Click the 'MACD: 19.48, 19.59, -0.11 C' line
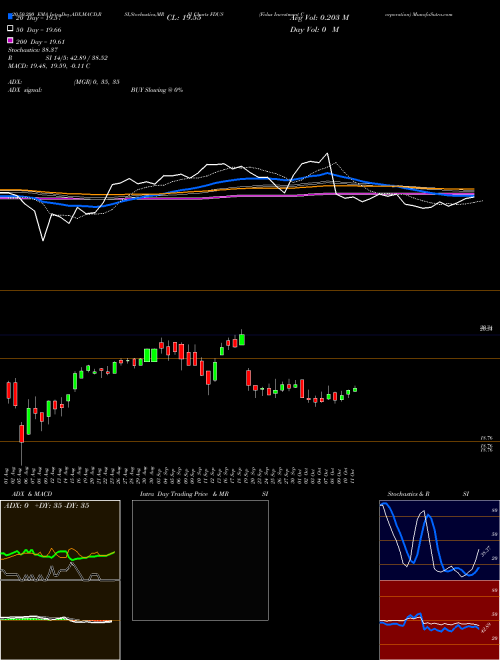 click(x=49, y=66)
